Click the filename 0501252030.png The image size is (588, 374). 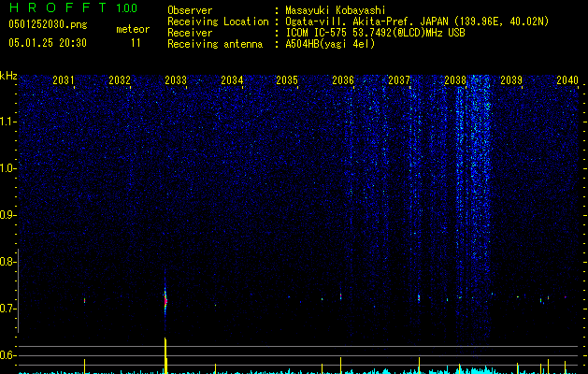pyautogui.click(x=48, y=24)
